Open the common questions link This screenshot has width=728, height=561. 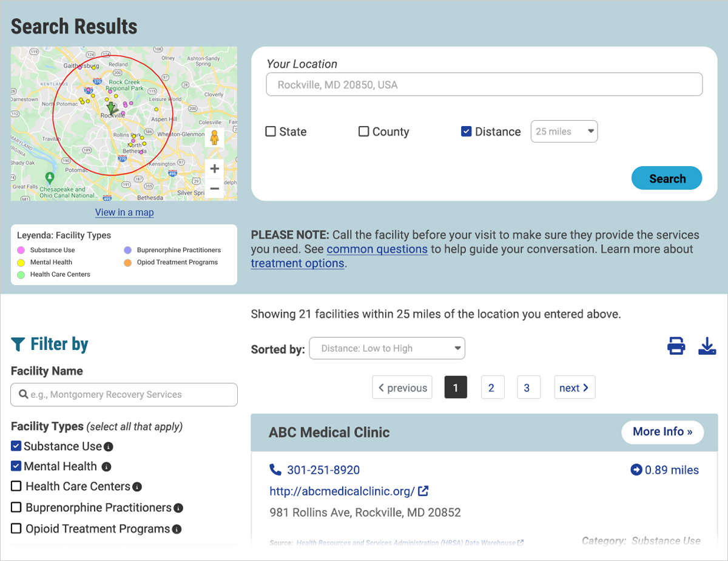[x=377, y=249]
